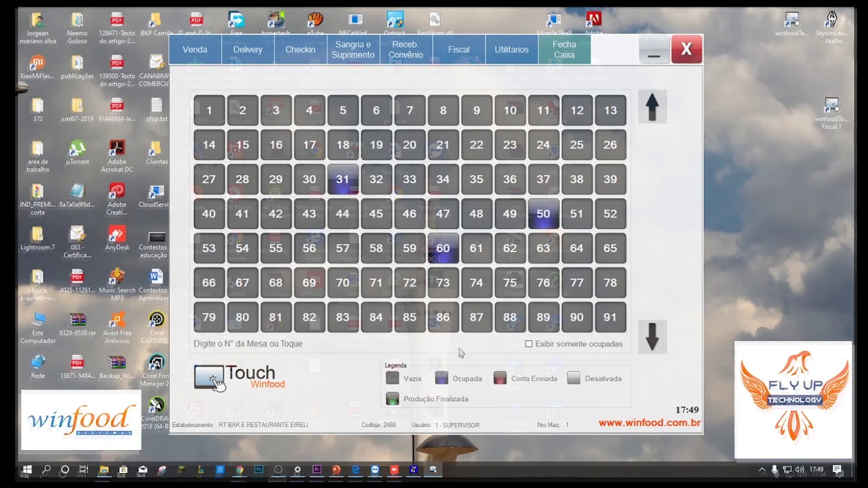
Task: Open Task View on taskbar
Action: pos(84,469)
